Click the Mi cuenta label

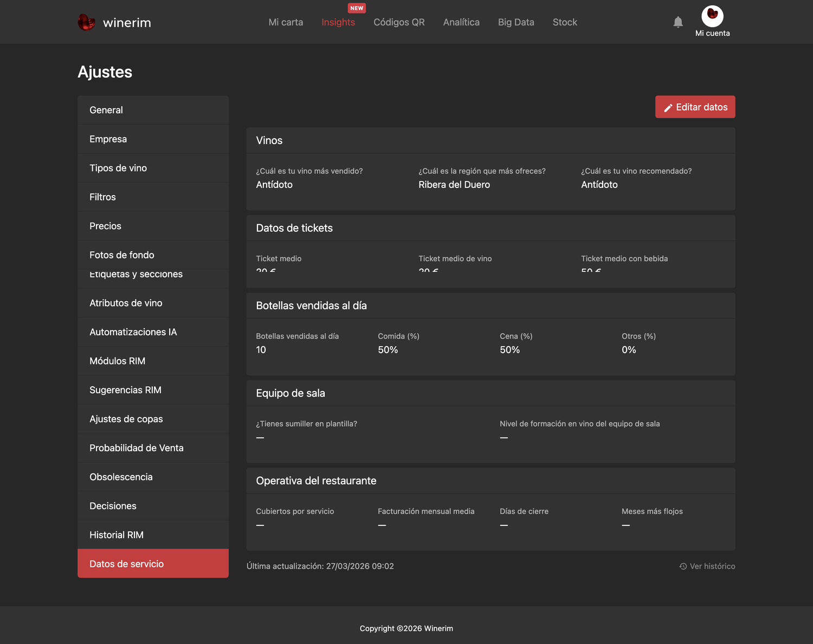(712, 33)
